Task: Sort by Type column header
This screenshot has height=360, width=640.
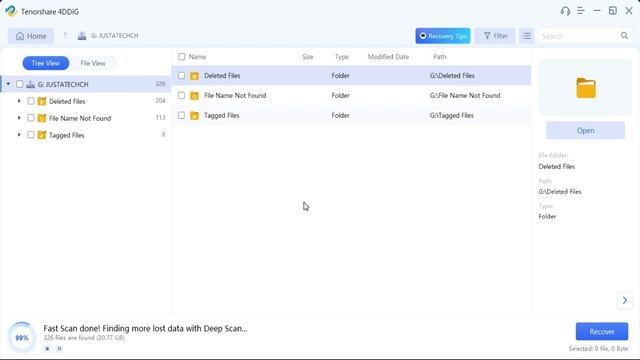Action: (x=342, y=57)
